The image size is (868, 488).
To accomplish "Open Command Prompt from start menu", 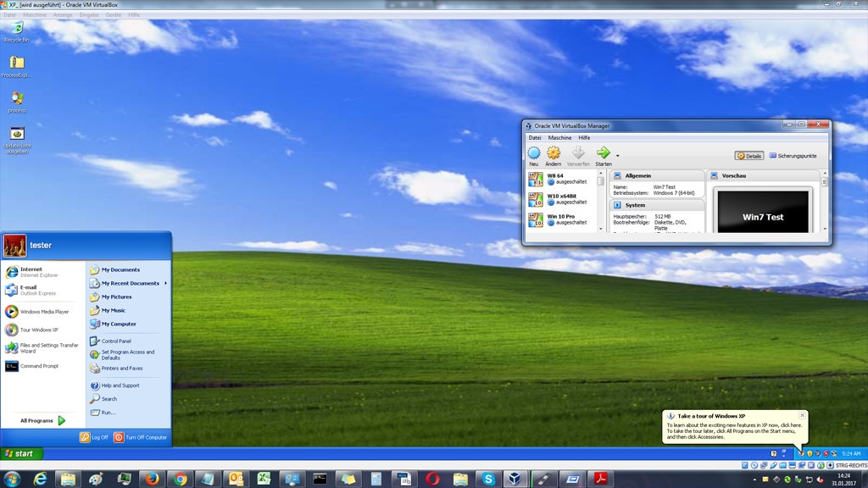I will pyautogui.click(x=43, y=366).
